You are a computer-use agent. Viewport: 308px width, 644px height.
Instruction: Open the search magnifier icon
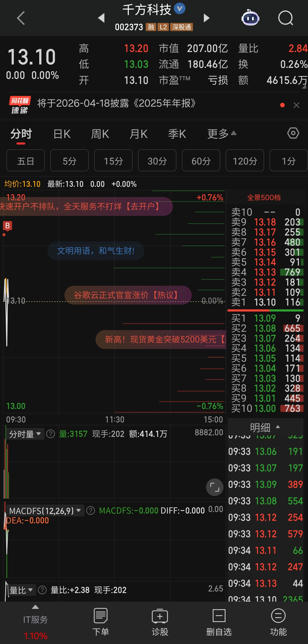pyautogui.click(x=286, y=18)
